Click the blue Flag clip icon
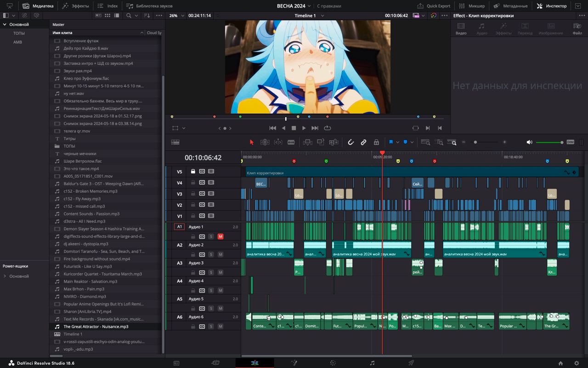The image size is (588, 368). tap(391, 142)
